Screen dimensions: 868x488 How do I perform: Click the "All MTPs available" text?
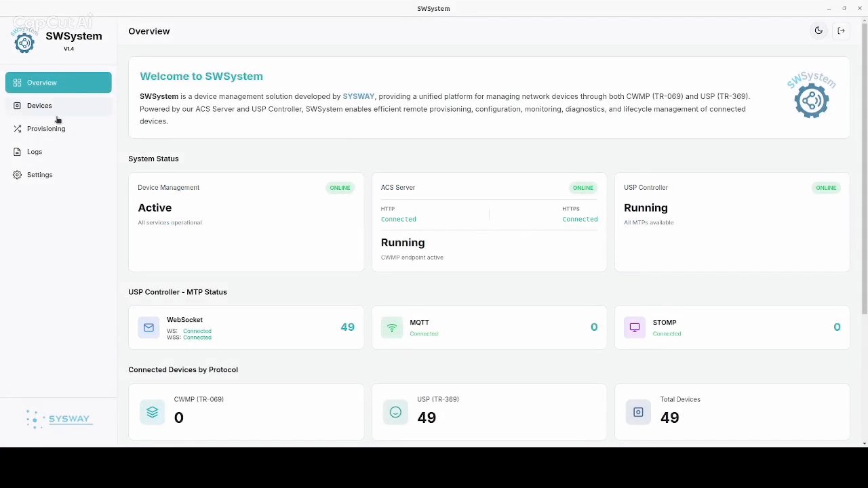pos(649,222)
